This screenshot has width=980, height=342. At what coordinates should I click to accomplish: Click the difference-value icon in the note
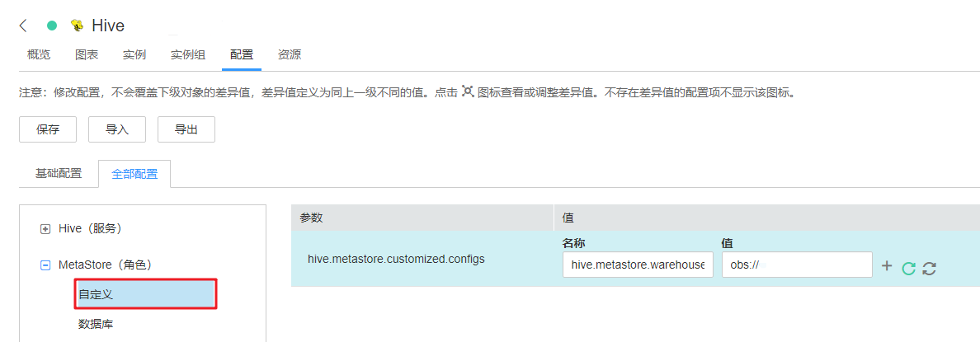click(x=468, y=91)
